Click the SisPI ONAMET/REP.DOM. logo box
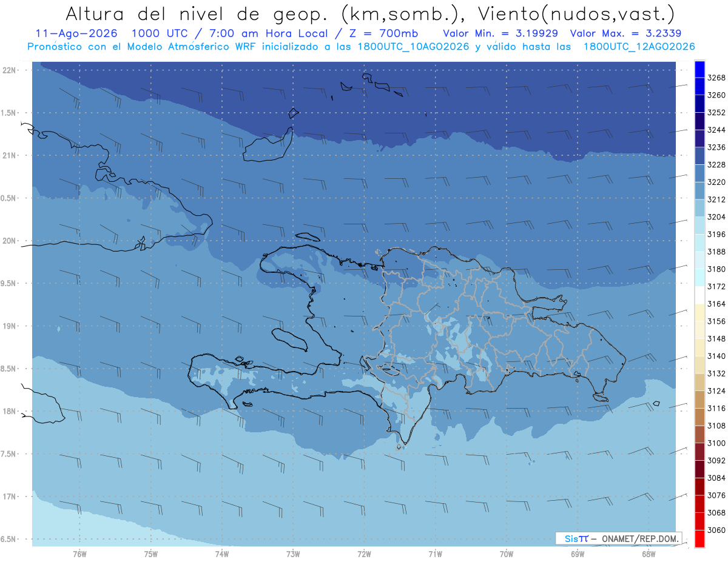728x562 pixels. (x=618, y=538)
